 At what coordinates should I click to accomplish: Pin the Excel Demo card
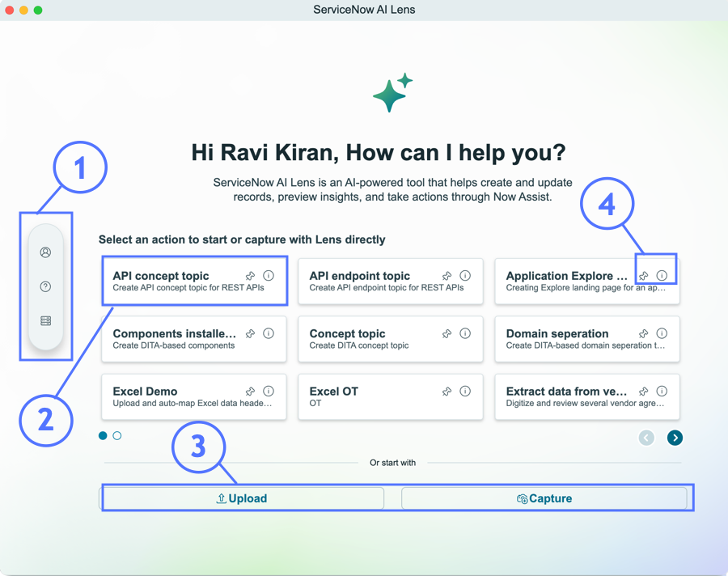click(x=250, y=391)
